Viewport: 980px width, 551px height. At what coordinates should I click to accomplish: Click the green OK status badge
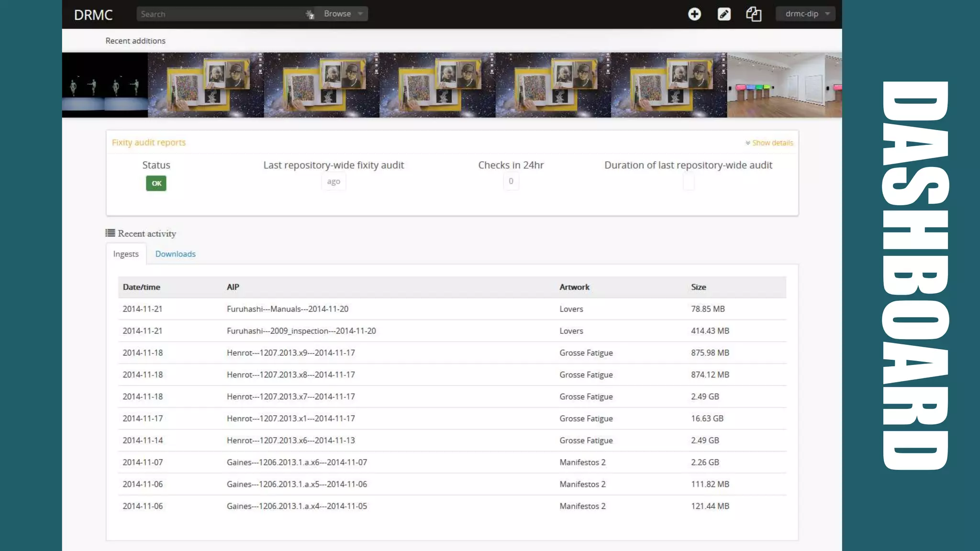[156, 183]
